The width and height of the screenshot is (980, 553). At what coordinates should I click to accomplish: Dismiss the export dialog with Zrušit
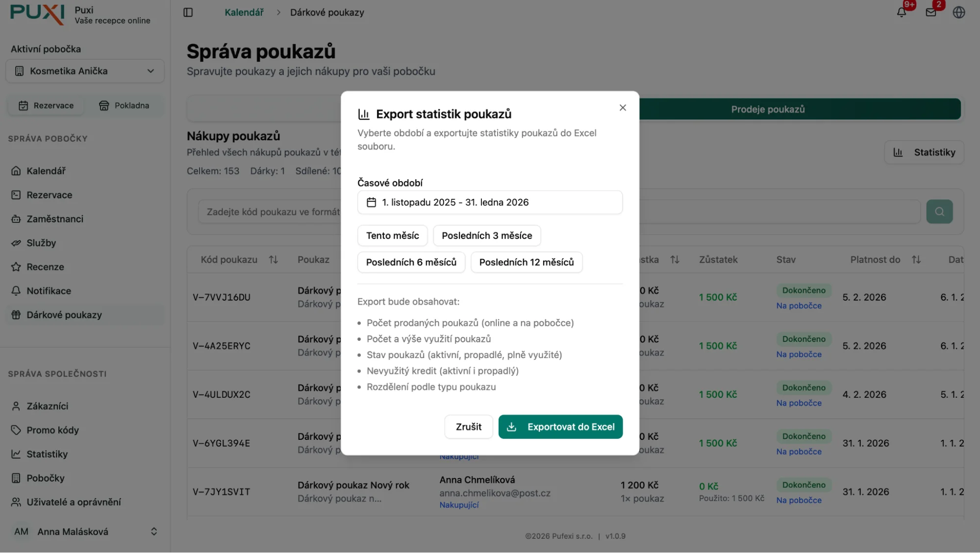tap(468, 427)
